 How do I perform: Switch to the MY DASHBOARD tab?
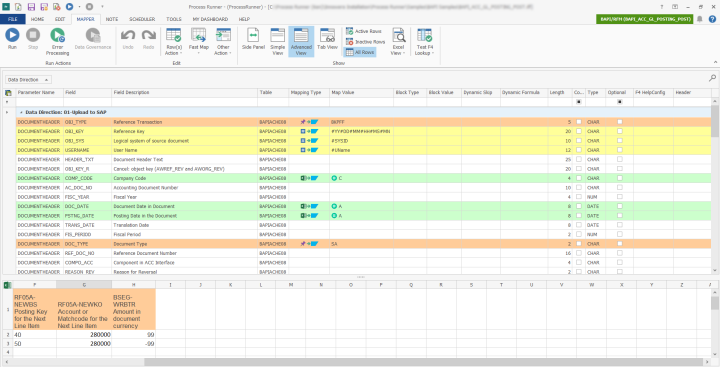(x=210, y=19)
